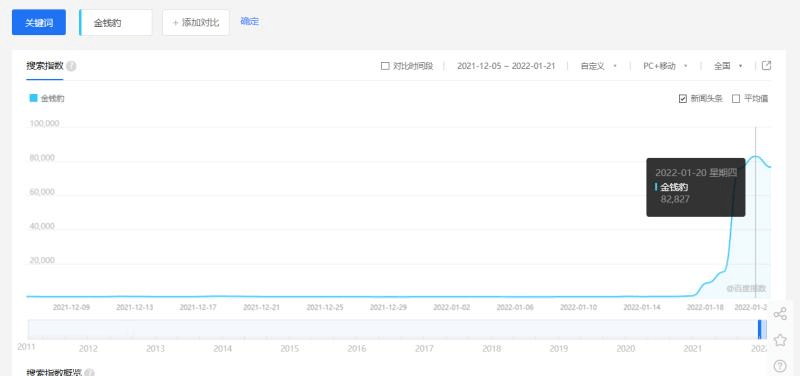Click the 确定 confirm link
The width and height of the screenshot is (800, 376).
[249, 21]
